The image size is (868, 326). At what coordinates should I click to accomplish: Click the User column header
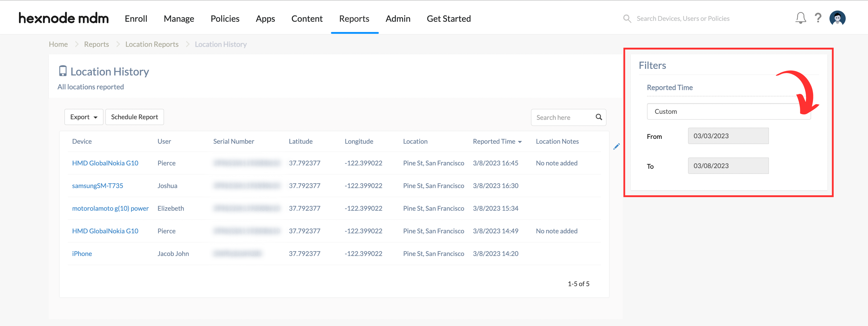click(x=164, y=141)
